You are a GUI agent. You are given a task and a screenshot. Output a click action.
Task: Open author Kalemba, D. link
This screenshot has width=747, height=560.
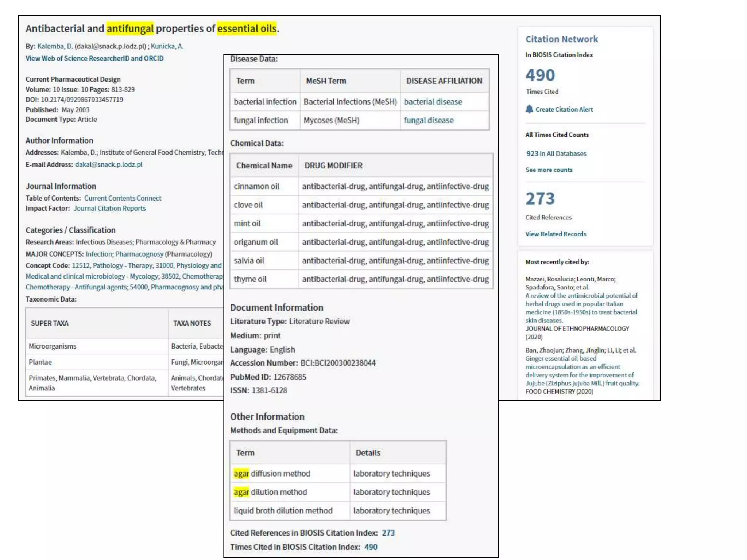pos(55,46)
